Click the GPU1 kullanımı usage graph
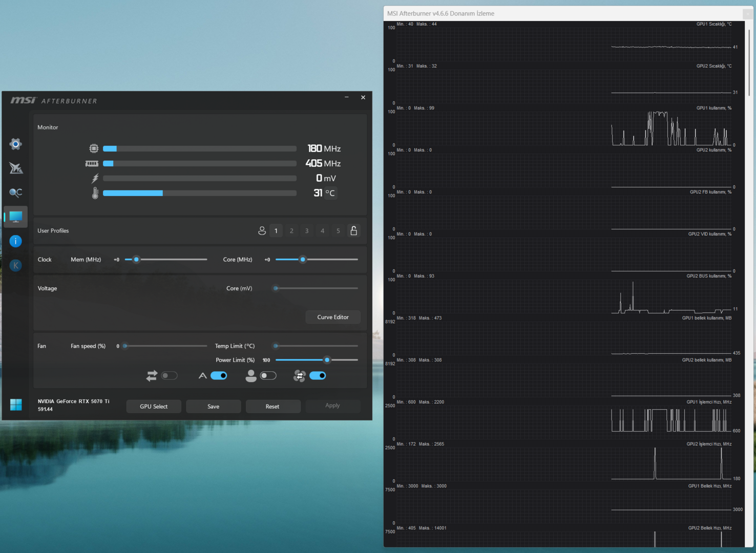 pos(564,128)
